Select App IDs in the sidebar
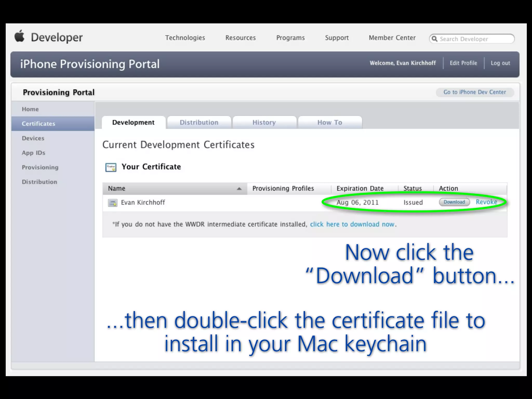The width and height of the screenshot is (532, 399). pos(53,153)
